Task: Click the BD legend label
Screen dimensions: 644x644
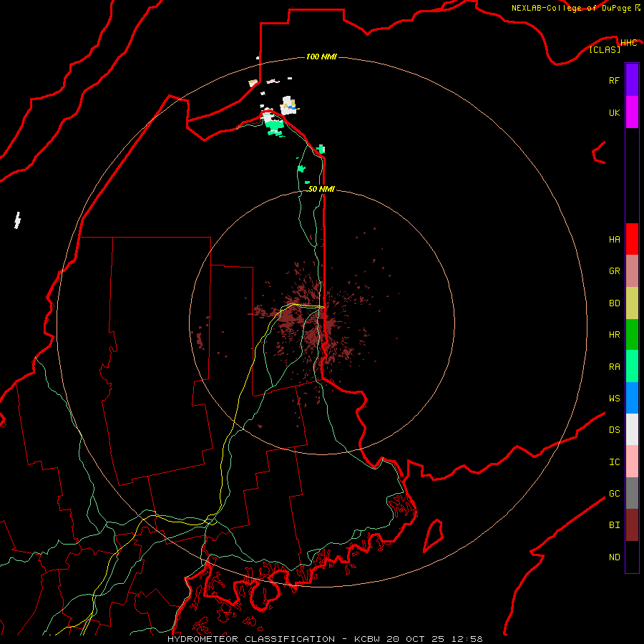Action: (x=614, y=303)
